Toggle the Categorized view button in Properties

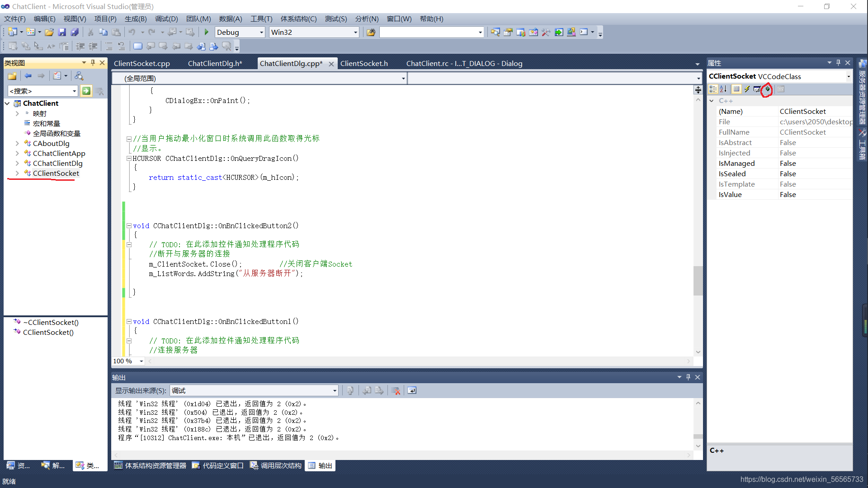click(713, 89)
